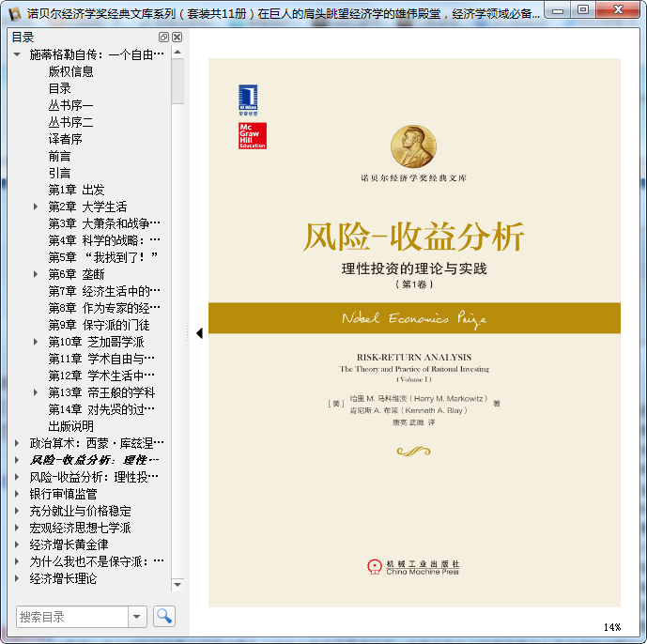Float the 目录 panel with the detach icon
Screen dimensions: 647x644
[163, 38]
